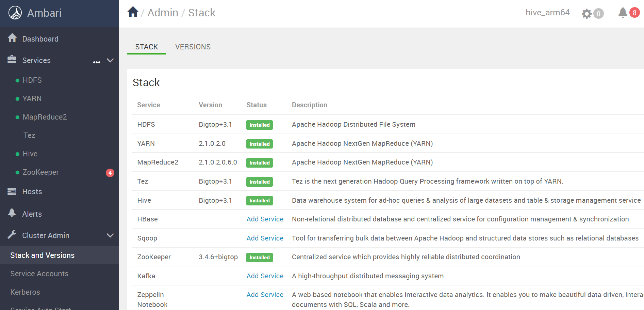Open Kerberos settings page

tap(25, 292)
